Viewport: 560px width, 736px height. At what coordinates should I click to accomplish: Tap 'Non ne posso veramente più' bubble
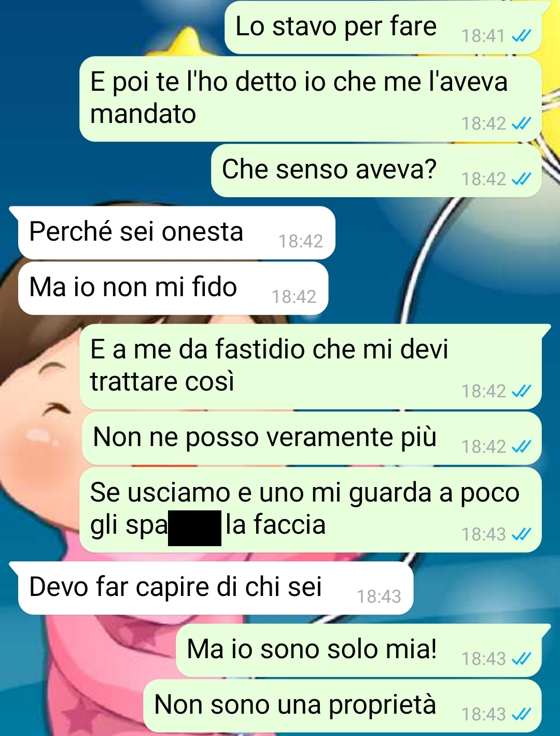312,438
